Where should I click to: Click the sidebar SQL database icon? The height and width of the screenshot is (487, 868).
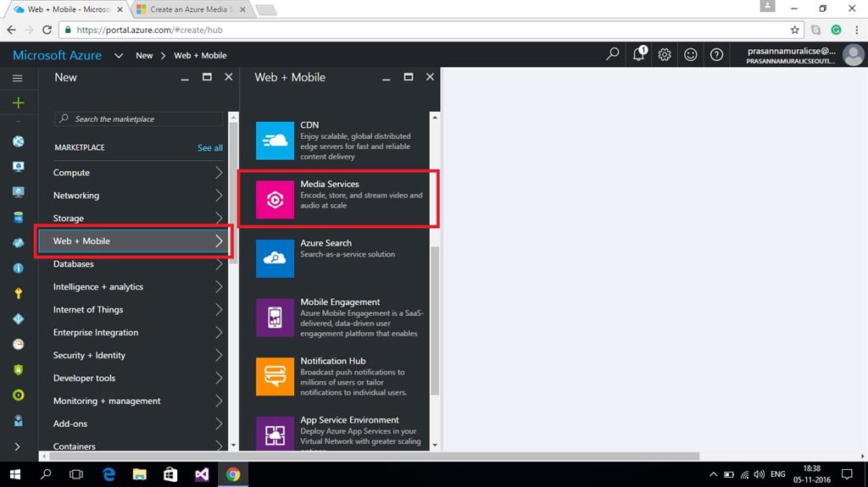[19, 217]
